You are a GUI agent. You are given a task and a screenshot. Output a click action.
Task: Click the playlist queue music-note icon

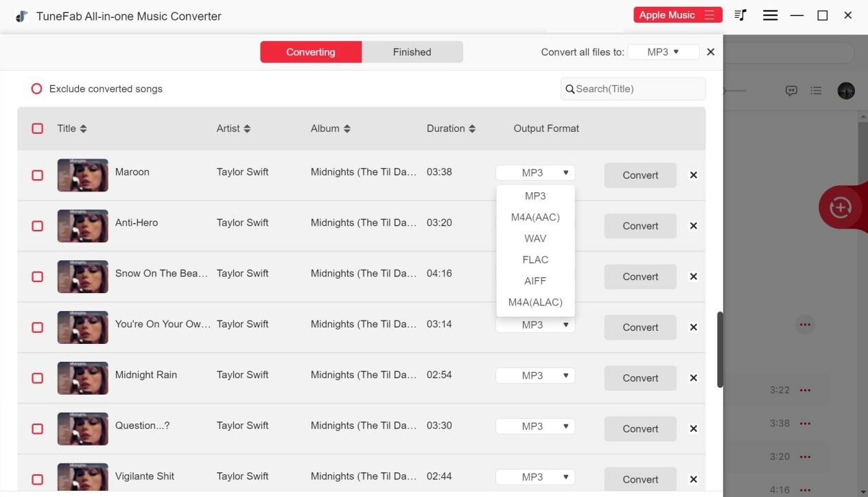740,14
